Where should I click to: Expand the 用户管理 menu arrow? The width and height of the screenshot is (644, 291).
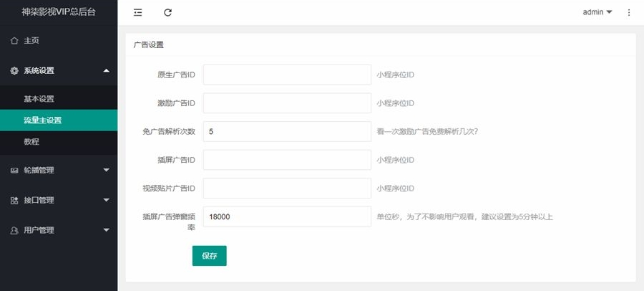point(106,231)
